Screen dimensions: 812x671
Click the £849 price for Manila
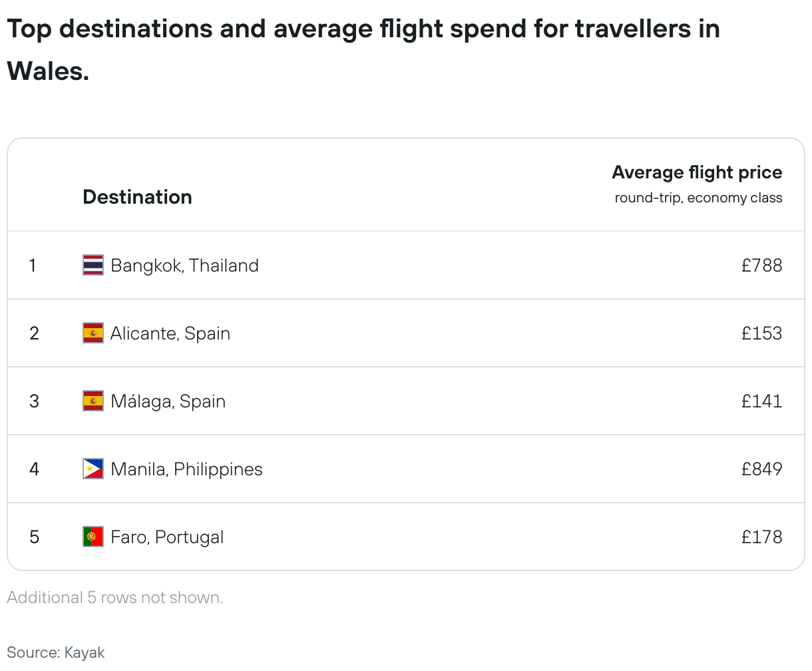[761, 469]
